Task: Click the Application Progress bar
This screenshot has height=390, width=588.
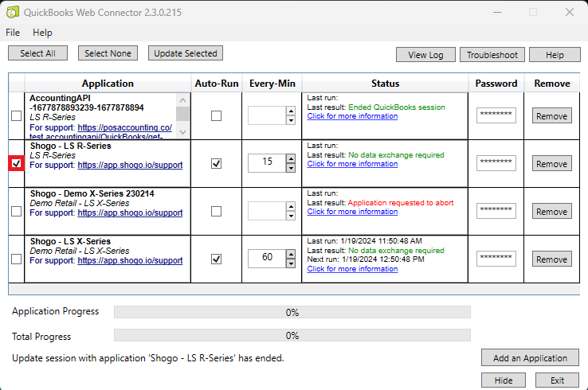Action: click(x=292, y=312)
